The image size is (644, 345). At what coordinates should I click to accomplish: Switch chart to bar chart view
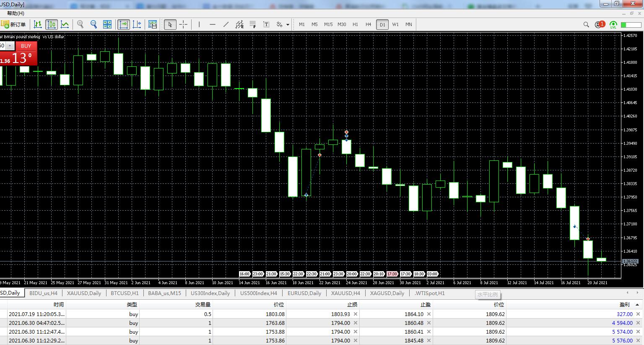click(x=38, y=24)
